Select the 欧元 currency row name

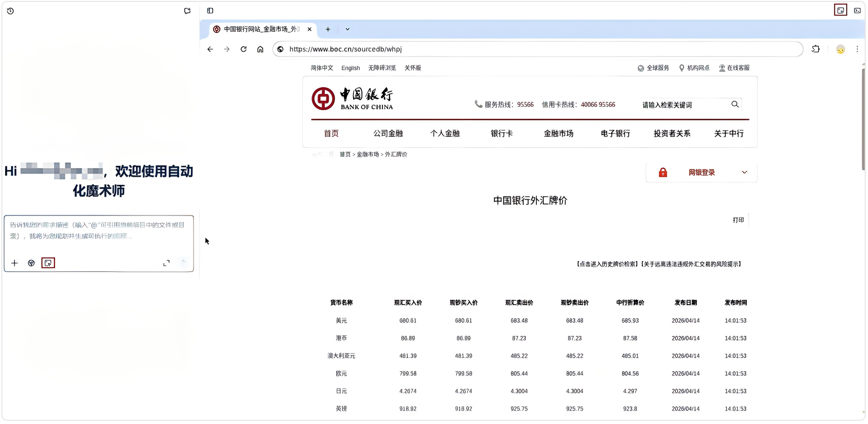point(341,374)
